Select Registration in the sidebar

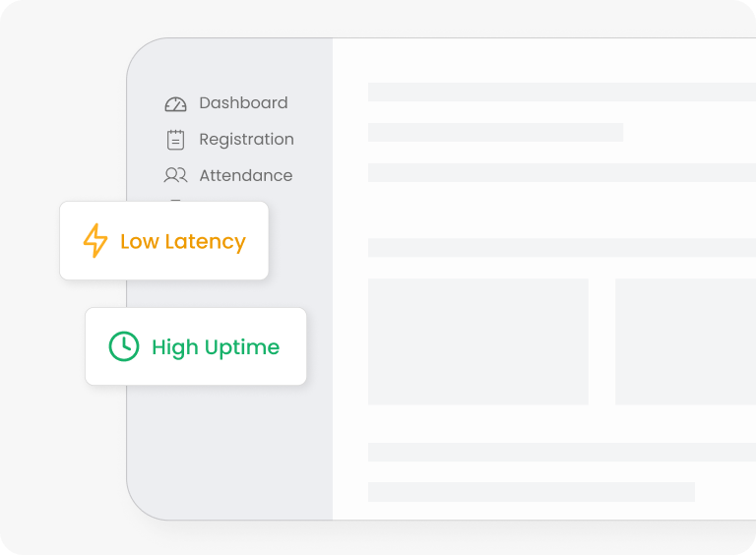pos(246,140)
